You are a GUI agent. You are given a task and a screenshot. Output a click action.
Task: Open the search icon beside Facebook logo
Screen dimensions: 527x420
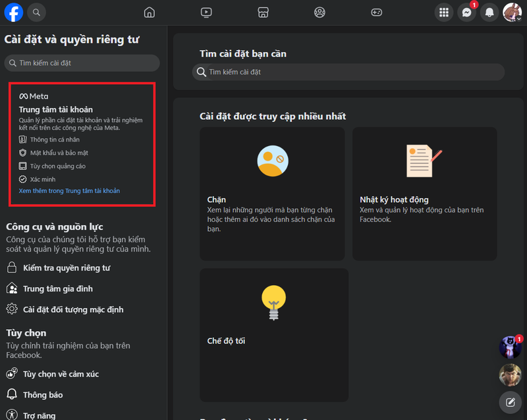coord(36,13)
